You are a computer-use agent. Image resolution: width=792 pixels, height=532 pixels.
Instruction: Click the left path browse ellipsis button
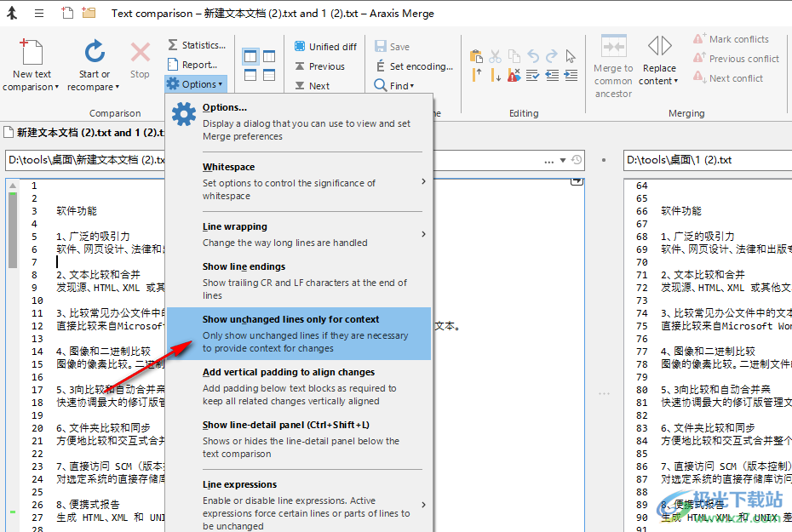(548, 161)
